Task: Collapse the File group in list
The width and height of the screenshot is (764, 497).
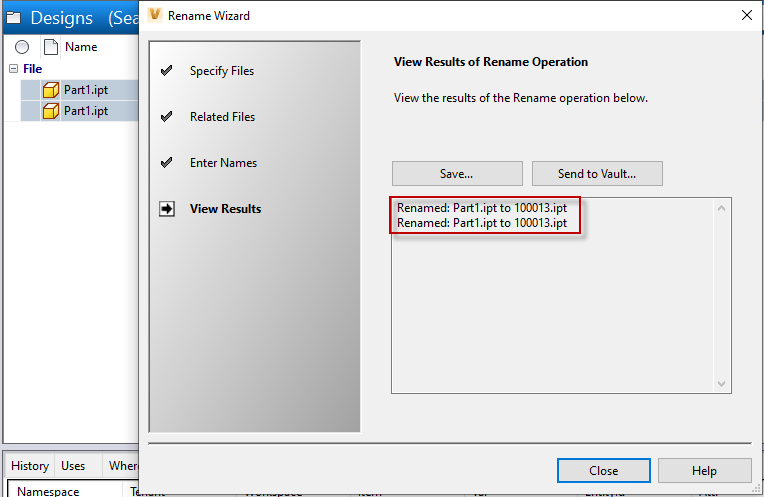Action: pyautogui.click(x=13, y=69)
